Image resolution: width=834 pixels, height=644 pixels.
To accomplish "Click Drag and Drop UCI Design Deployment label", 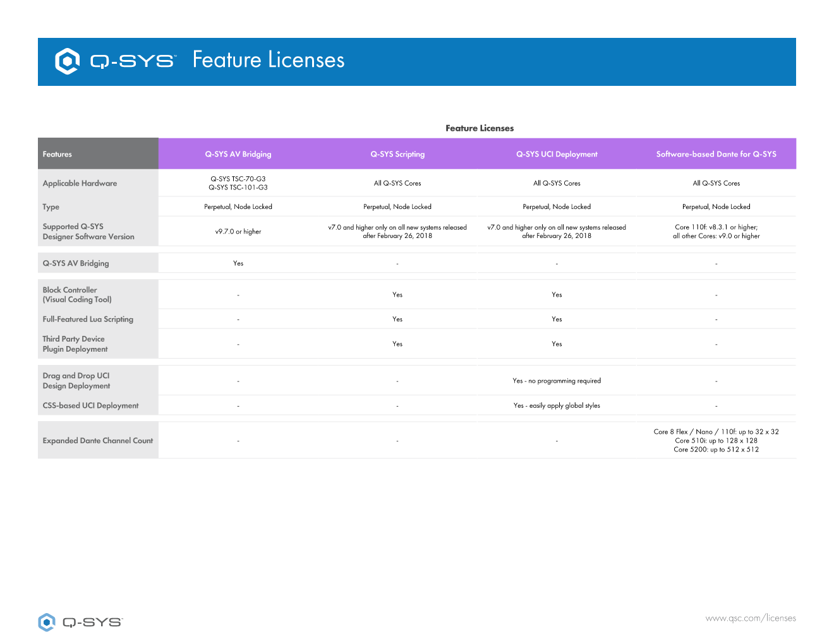I will click(76, 381).
